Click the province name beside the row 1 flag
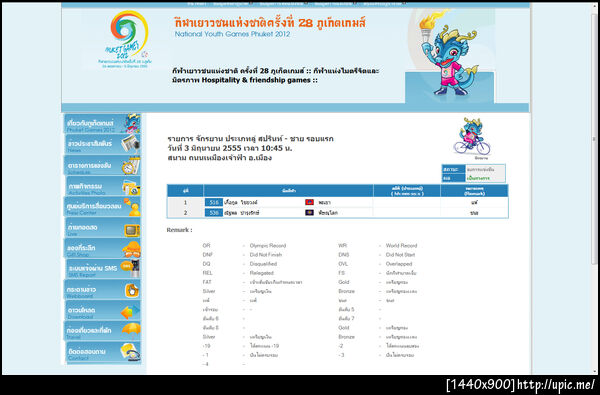This screenshot has width=600, height=395. point(324,202)
